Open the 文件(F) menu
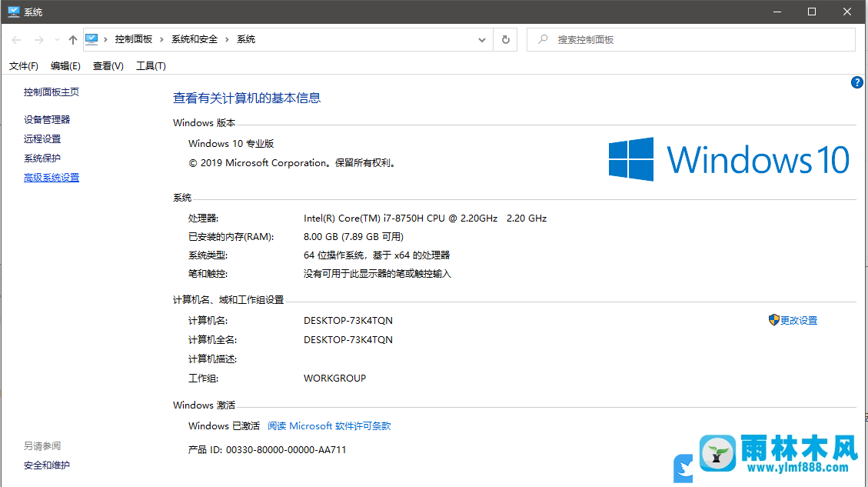The width and height of the screenshot is (868, 487). pyautogui.click(x=23, y=66)
